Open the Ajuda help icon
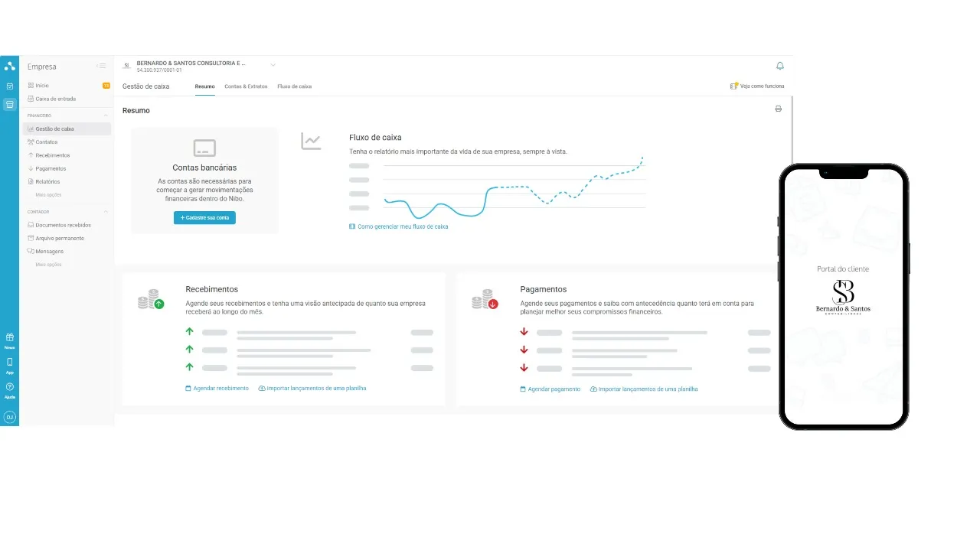This screenshot has width=980, height=550. click(x=10, y=387)
